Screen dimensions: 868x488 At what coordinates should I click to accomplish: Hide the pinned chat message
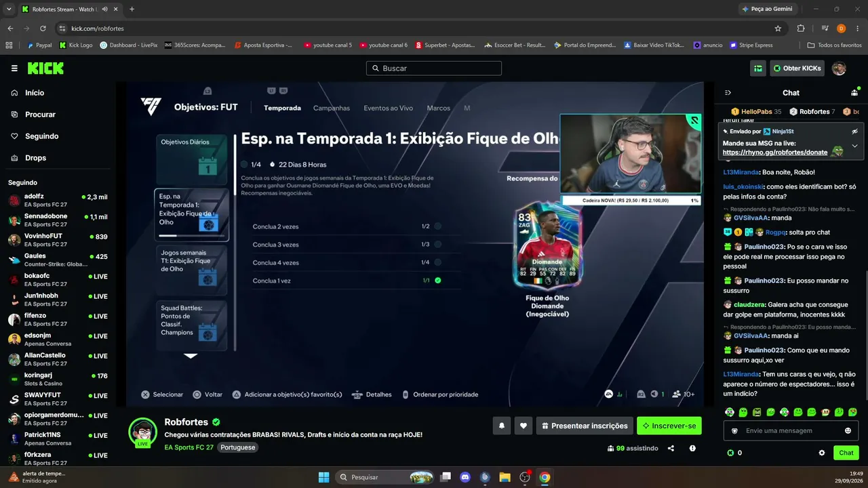854,131
